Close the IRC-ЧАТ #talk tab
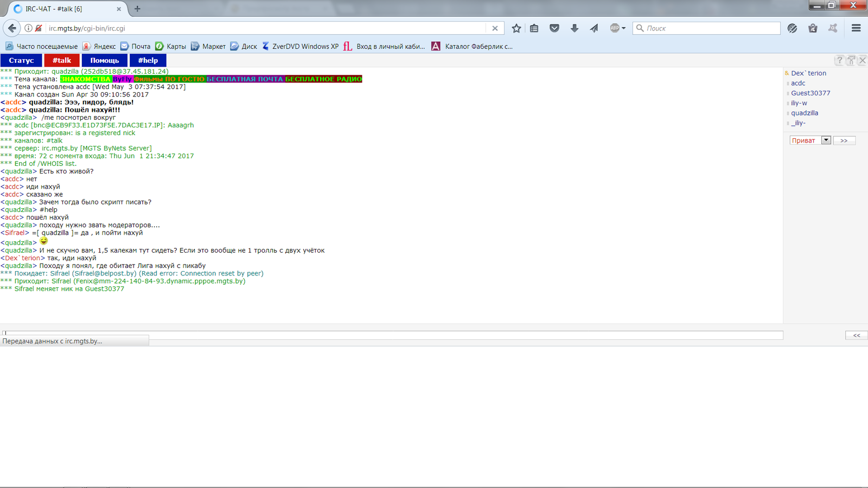The width and height of the screenshot is (868, 488). coord(119,9)
